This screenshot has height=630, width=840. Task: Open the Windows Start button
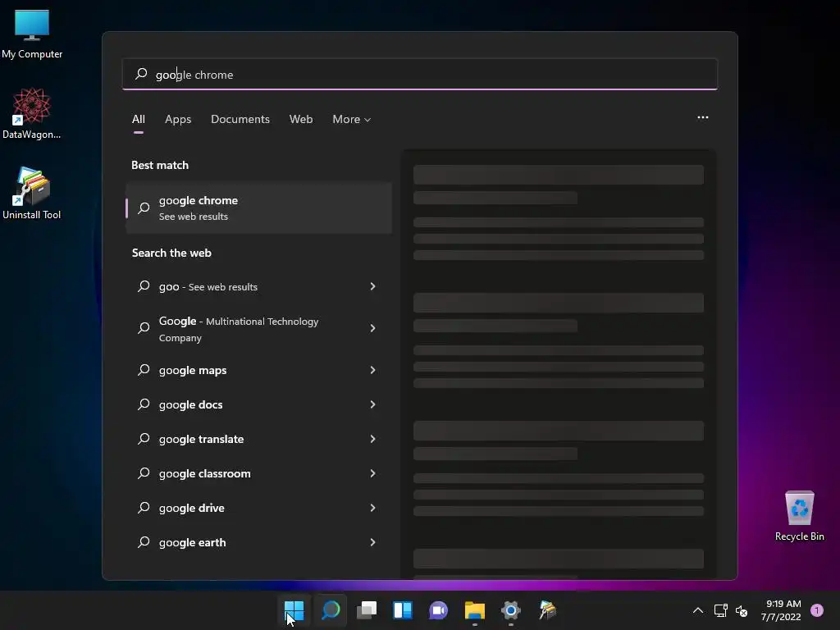(x=294, y=610)
